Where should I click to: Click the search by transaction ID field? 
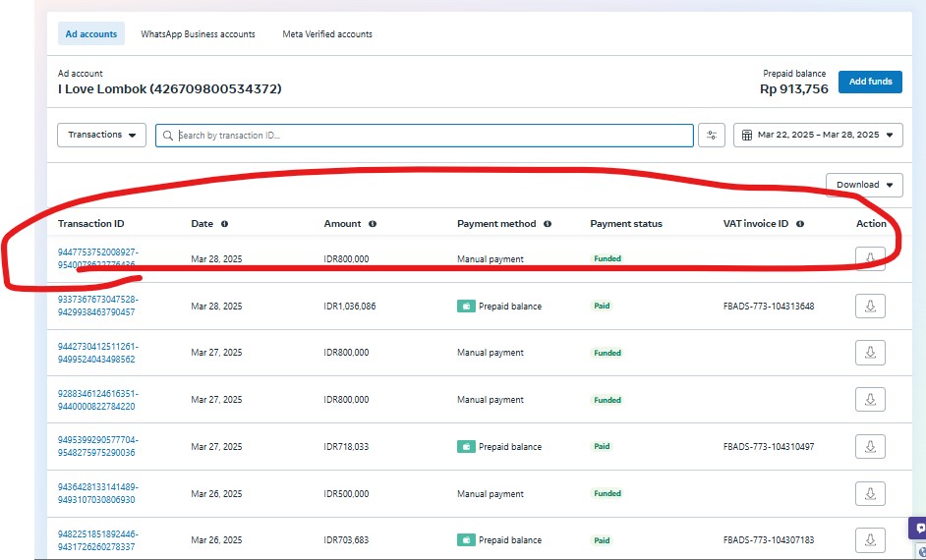(x=433, y=136)
